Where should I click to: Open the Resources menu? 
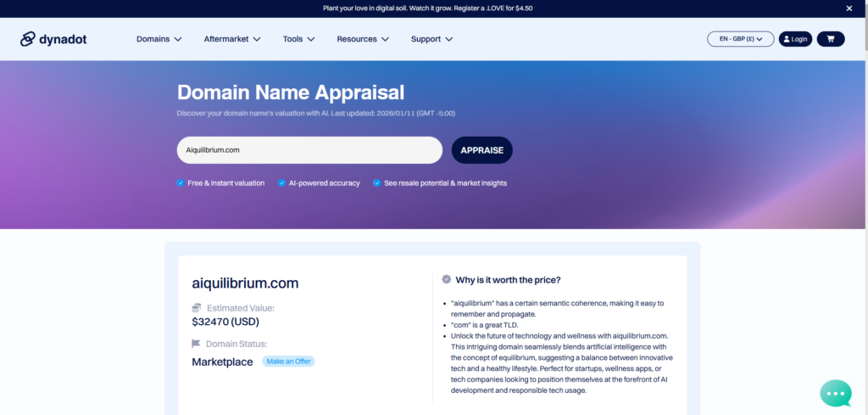click(362, 39)
